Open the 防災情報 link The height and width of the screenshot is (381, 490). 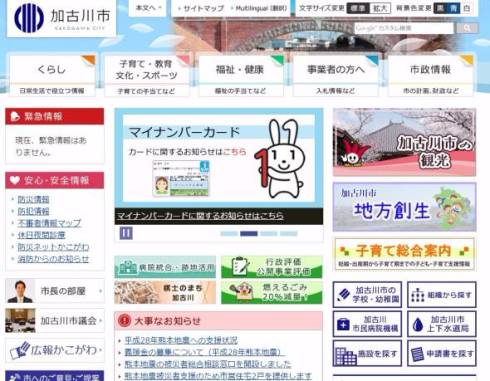click(33, 199)
